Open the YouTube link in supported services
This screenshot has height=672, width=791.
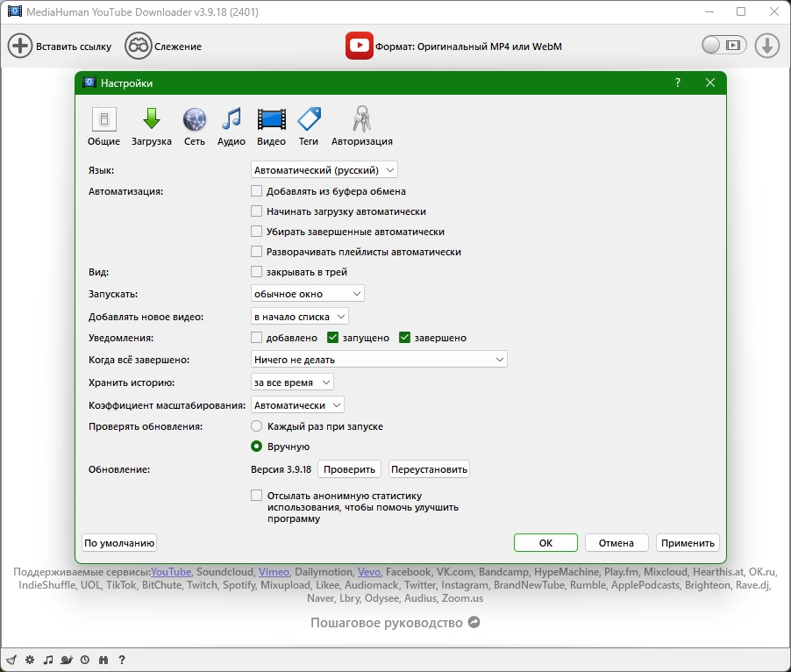171,572
